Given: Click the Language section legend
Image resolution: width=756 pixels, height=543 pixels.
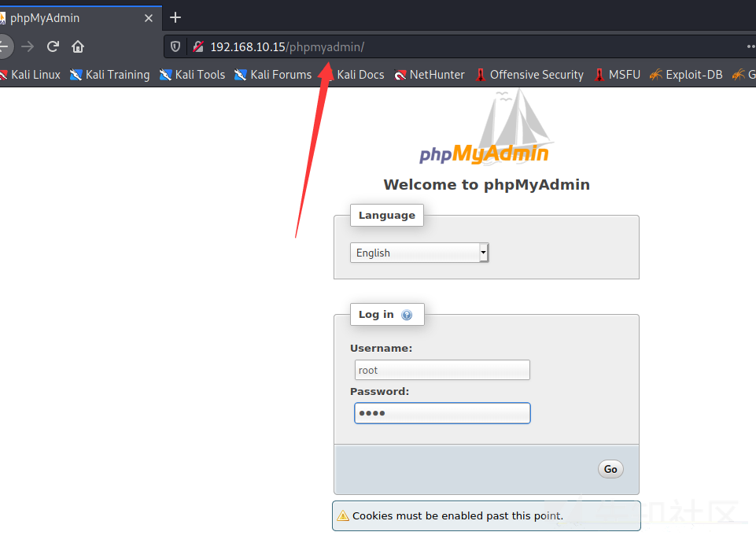Looking at the screenshot, I should point(387,215).
